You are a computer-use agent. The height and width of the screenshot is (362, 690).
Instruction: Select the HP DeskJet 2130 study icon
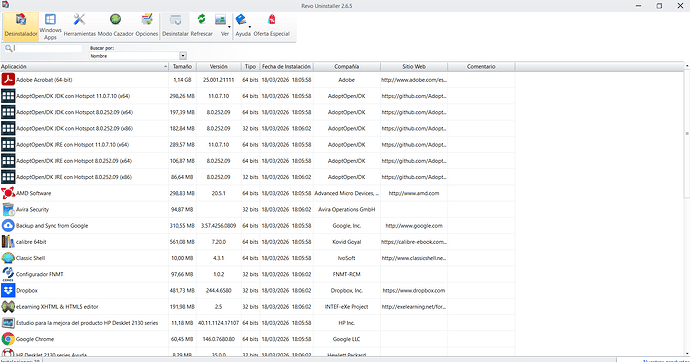tap(8, 323)
